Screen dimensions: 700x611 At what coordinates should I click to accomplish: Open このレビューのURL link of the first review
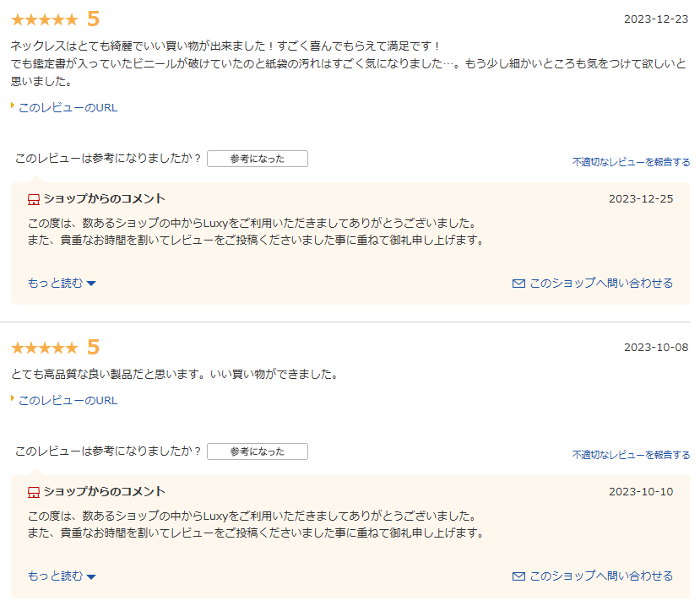click(68, 107)
